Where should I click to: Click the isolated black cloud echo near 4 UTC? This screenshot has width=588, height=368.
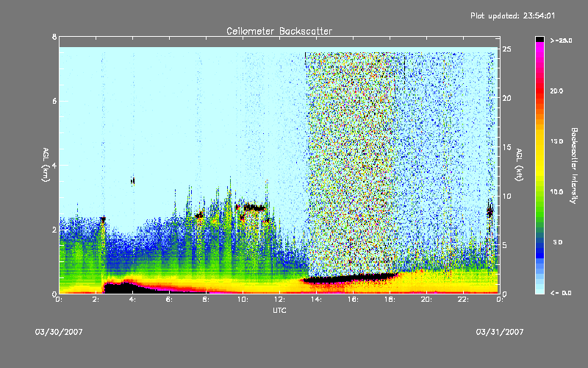click(x=133, y=181)
